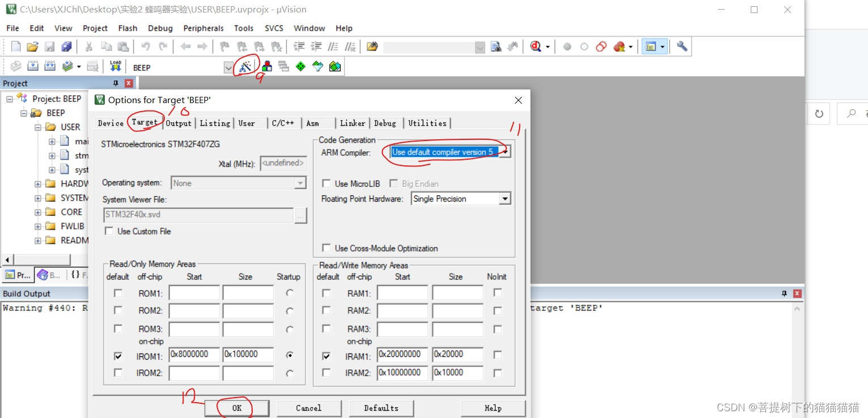Tick the IRAM1 NoInit checkbox
868x418 pixels.
(x=497, y=355)
